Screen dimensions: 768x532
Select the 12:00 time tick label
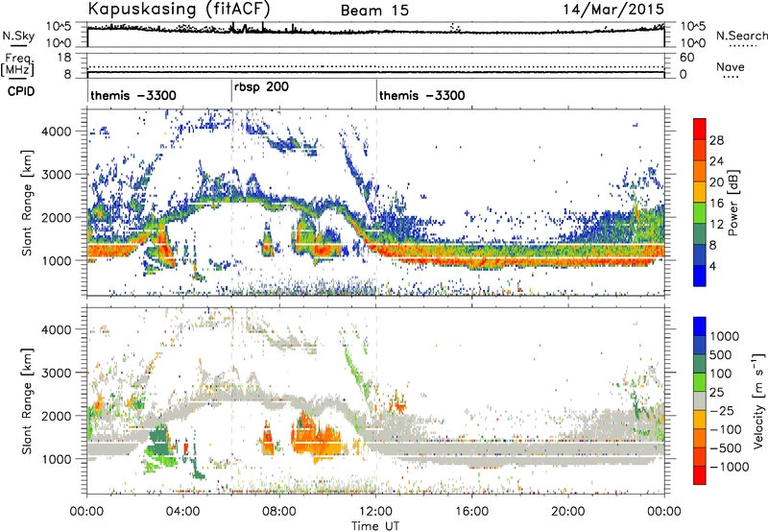(x=375, y=512)
